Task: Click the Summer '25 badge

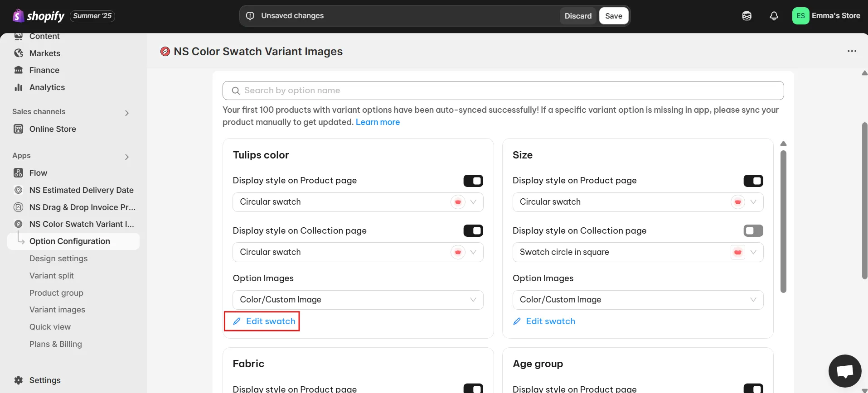Action: pos(92,16)
